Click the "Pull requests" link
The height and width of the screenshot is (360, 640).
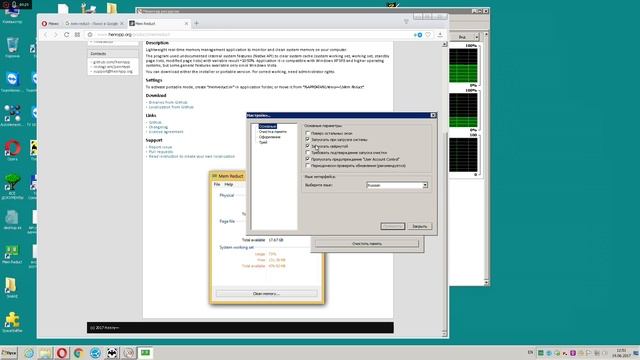tap(160, 152)
